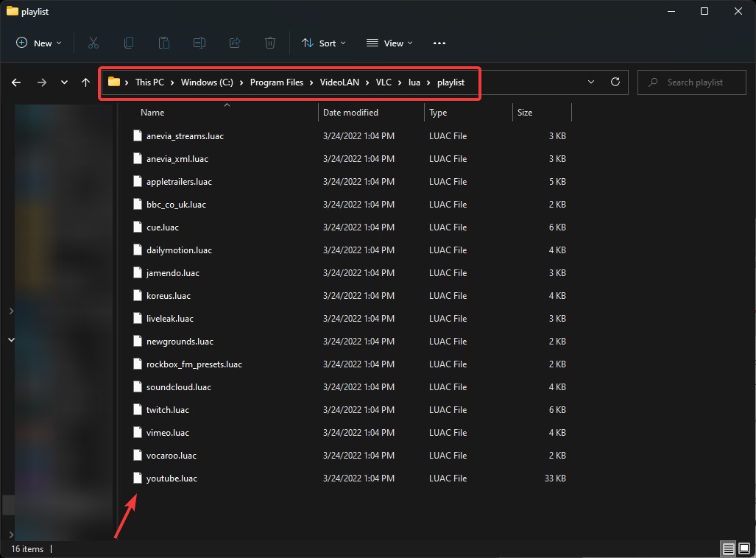Screen dimensions: 756x558
Task: Sort by Name column header
Action: click(x=152, y=113)
